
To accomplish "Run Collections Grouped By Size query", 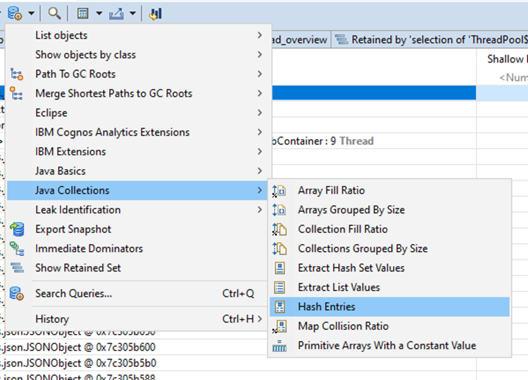I will [390, 249].
